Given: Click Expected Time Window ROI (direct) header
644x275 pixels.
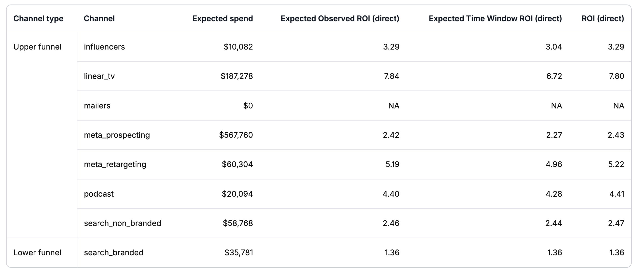Looking at the screenshot, I should pos(495,18).
